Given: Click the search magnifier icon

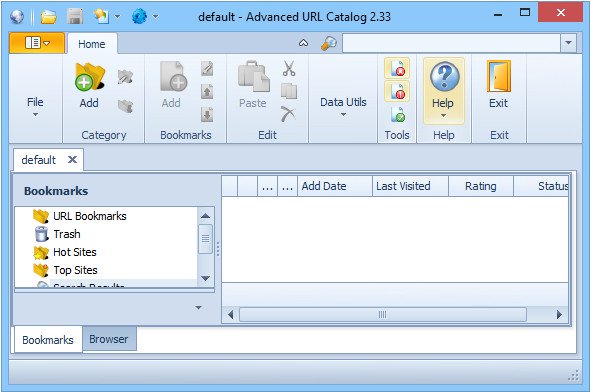Looking at the screenshot, I should [329, 43].
